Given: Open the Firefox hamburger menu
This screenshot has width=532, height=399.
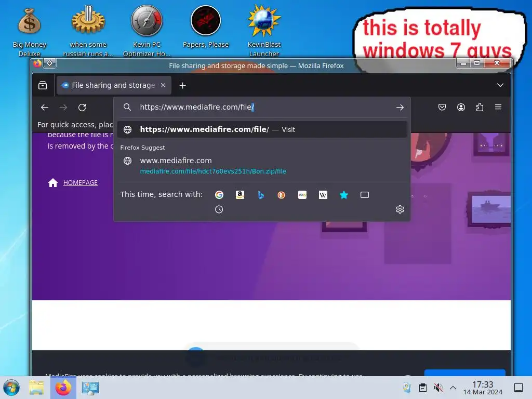Looking at the screenshot, I should (x=498, y=107).
